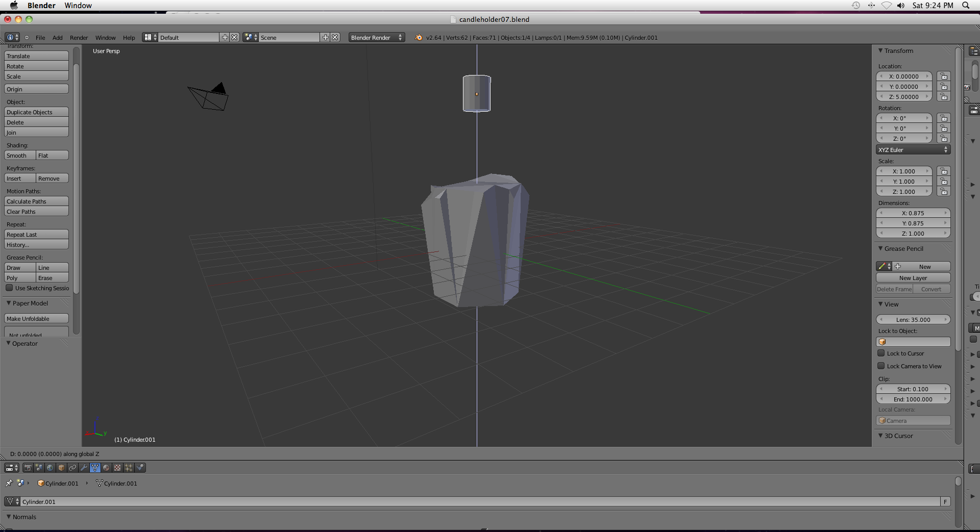Screen dimensions: 980x532
Task: Toggle lock on Location Y
Action: [944, 87]
